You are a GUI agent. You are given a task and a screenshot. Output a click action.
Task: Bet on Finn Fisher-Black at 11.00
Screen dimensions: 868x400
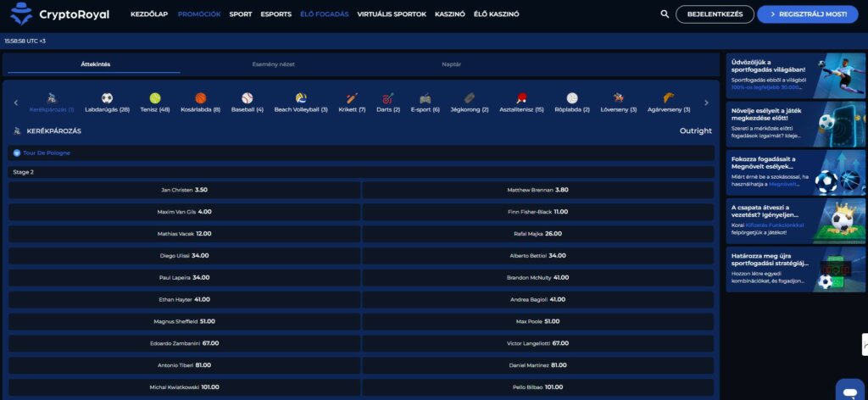pyautogui.click(x=538, y=212)
